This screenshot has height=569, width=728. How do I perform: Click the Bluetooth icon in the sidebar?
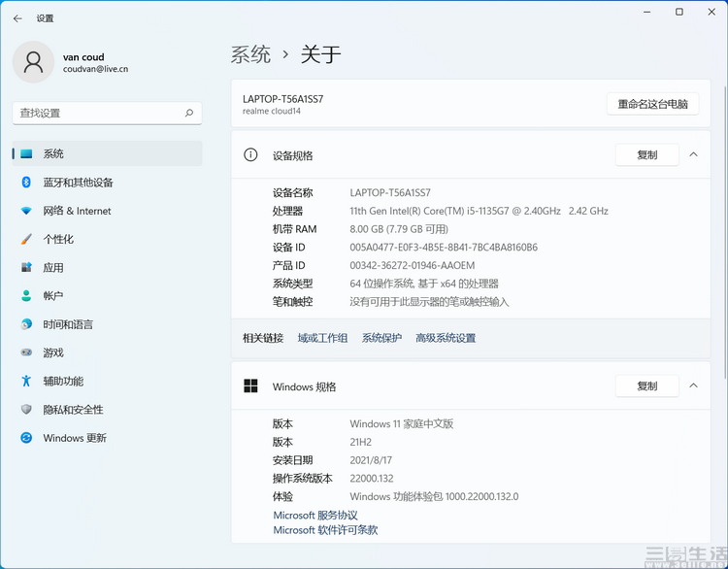click(26, 183)
